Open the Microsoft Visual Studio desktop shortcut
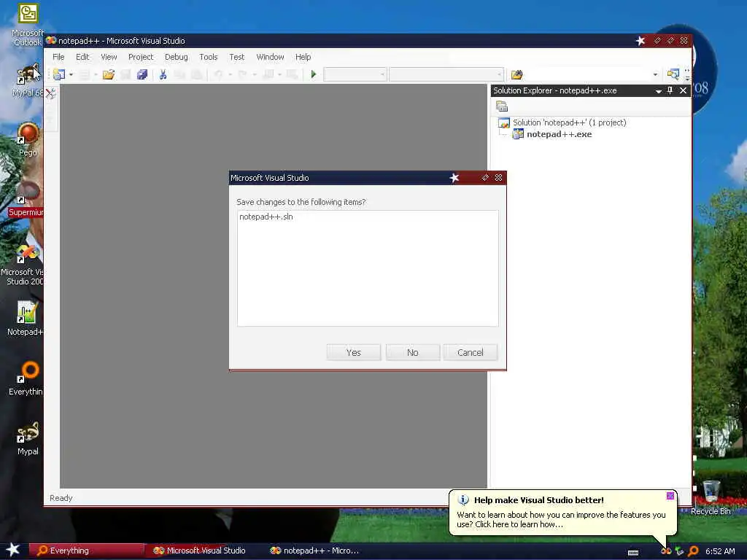The height and width of the screenshot is (560, 747). click(x=24, y=265)
